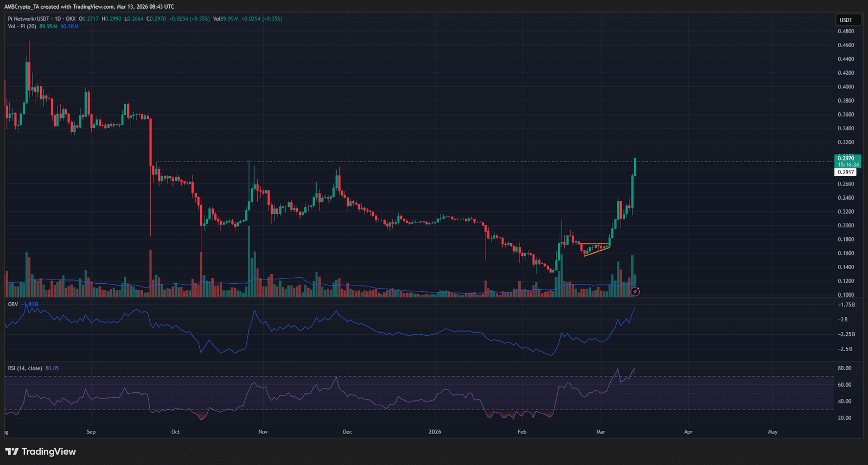Click the Pi Network/USDT symbol title
The image size is (868, 465).
click(28, 18)
